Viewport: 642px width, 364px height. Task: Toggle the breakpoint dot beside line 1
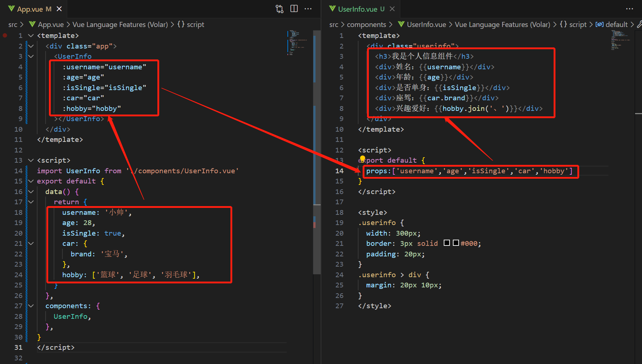tap(5, 35)
